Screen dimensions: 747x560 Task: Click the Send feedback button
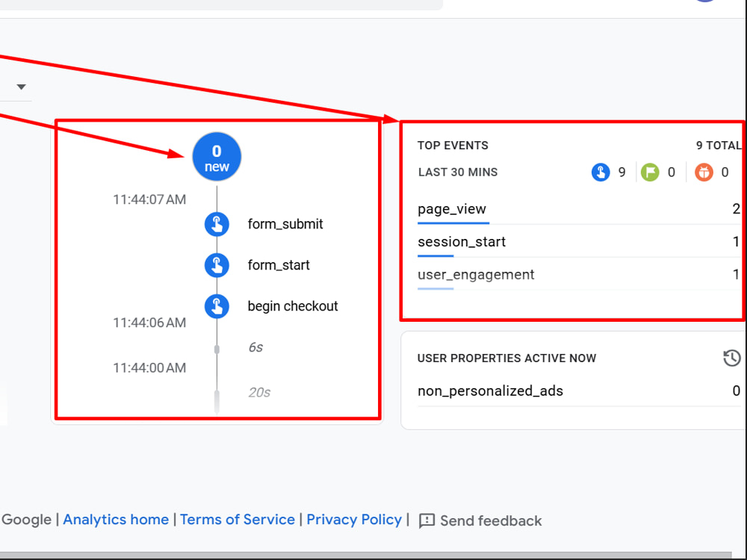pos(480,520)
